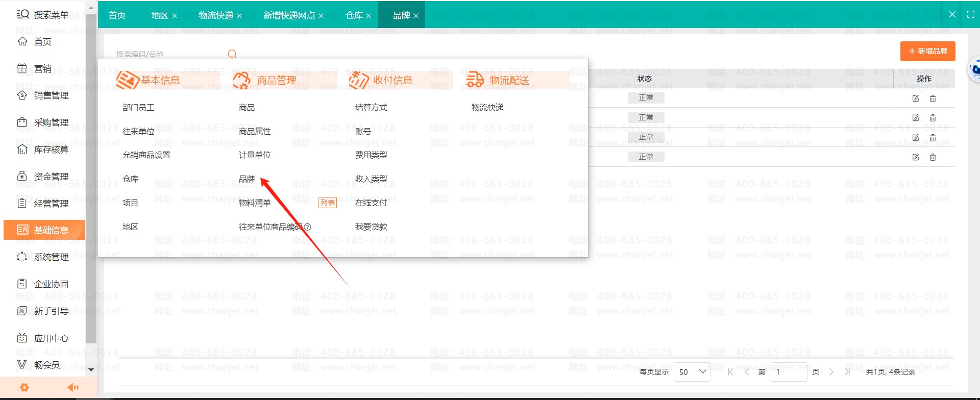
Task: Switch to the 新增快递网点 tab
Action: (x=289, y=15)
